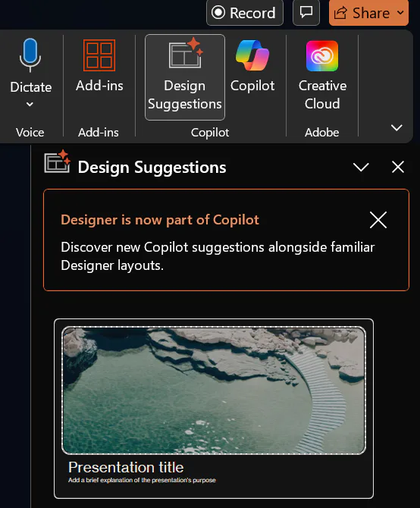420x508 pixels.
Task: Open the Add-ins grid icon
Action: 99,55
